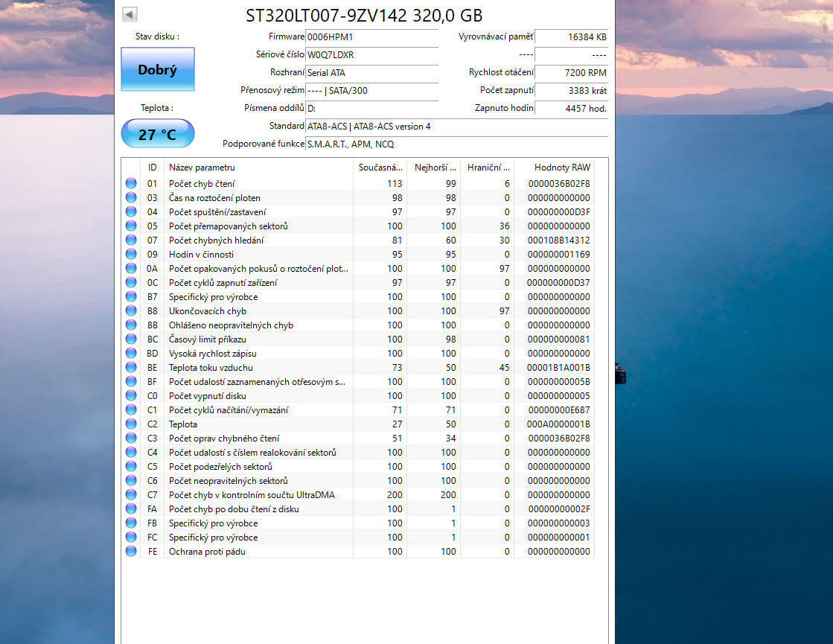
Task: Click the icon beside Teplota toku vzduchu
Action: [x=130, y=368]
